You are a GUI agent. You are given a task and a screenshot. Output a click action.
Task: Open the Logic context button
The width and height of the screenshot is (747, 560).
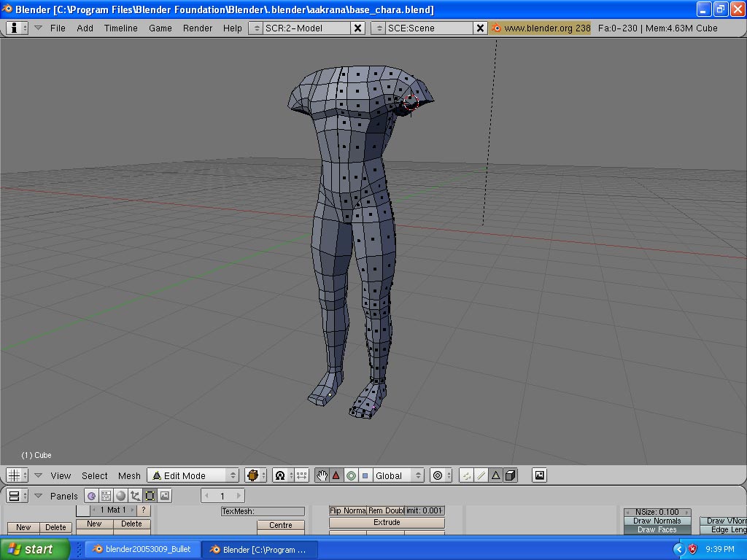(x=91, y=496)
